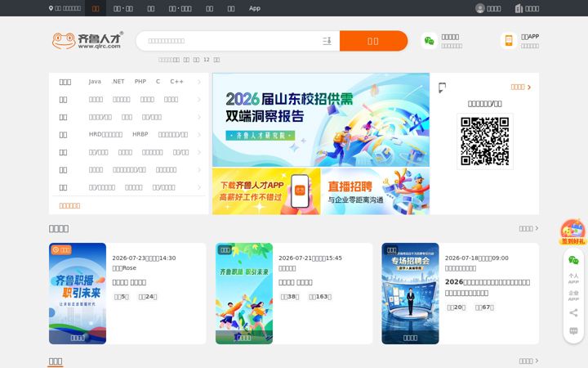Open the job fair thumbnail dated 2026-07-18
The width and height of the screenshot is (588, 368).
pos(410,294)
